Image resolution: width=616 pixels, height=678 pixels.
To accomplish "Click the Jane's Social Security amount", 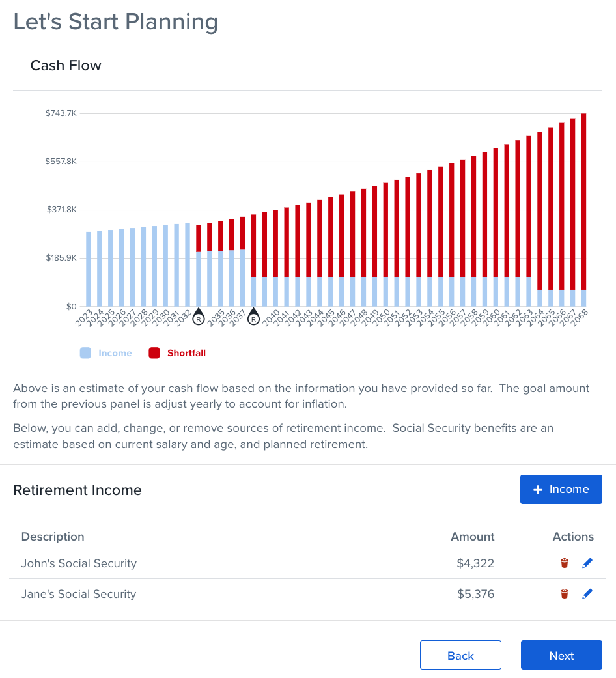I will (x=475, y=593).
